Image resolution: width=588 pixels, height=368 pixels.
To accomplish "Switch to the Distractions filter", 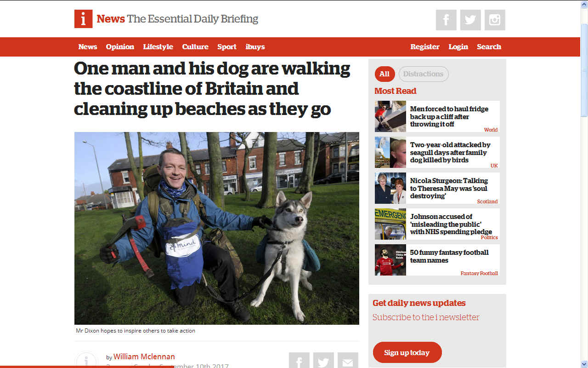I will (x=423, y=74).
